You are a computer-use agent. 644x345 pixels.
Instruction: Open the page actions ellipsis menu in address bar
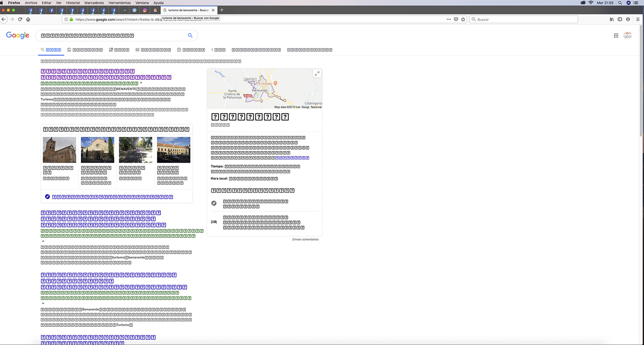coord(449,19)
